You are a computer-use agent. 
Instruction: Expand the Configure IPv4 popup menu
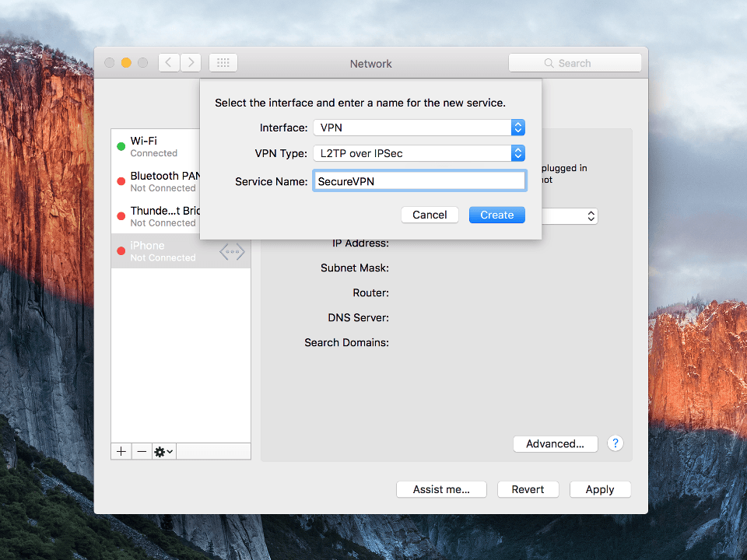590,215
